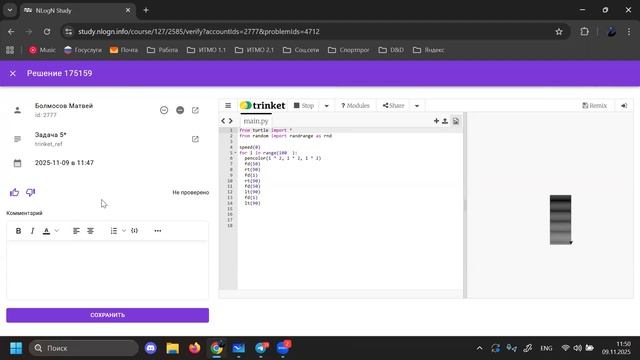Open student profile in new window
Screen dimensions: 640x360
[195, 110]
